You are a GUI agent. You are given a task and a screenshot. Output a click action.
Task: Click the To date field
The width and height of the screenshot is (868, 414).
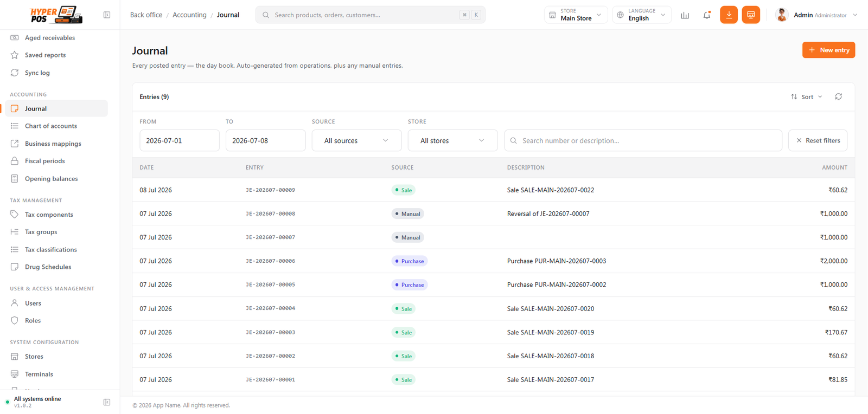[x=266, y=140]
